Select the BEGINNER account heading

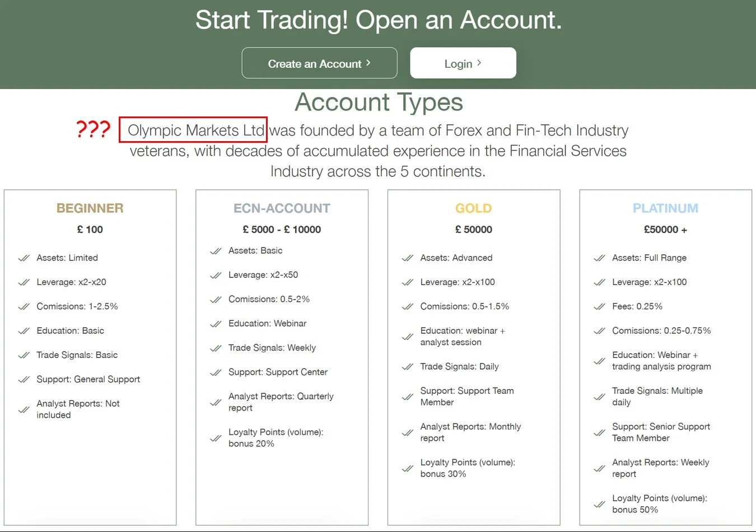[x=90, y=208]
